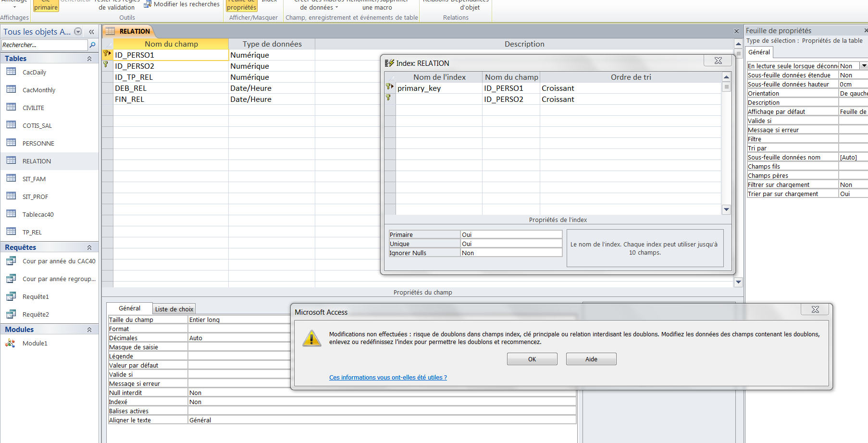Viewport: 868px width, 443px height.
Task: Select the Général tab in property sheet
Action: point(759,52)
